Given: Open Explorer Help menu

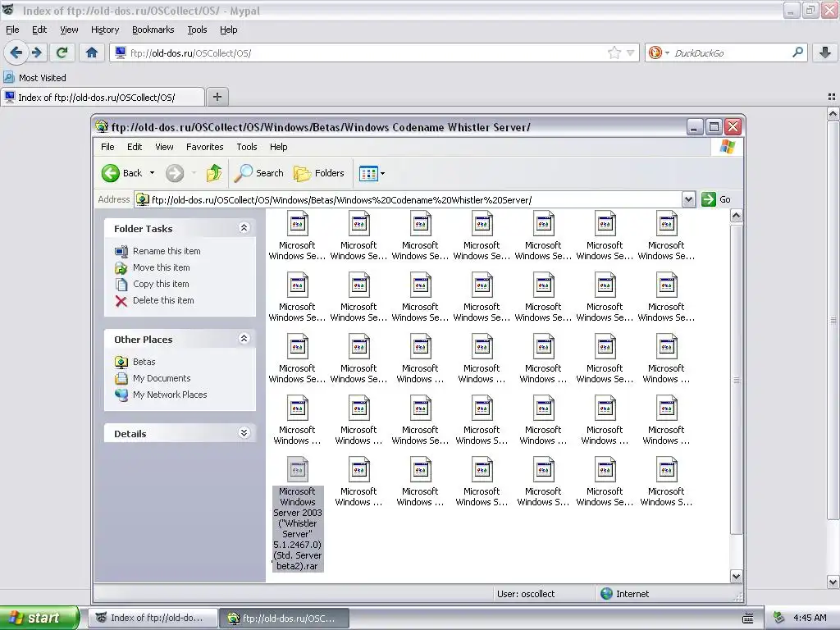Looking at the screenshot, I should [x=279, y=147].
